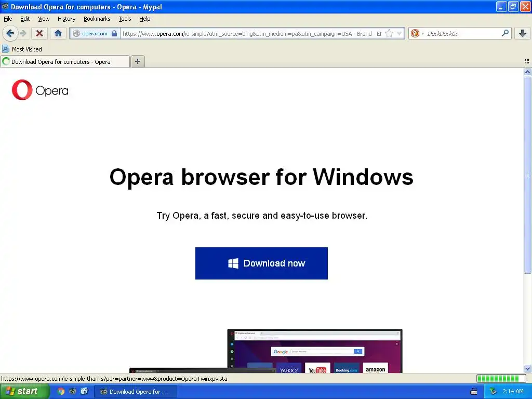Click the Download now button
The height and width of the screenshot is (399, 532).
click(x=261, y=263)
